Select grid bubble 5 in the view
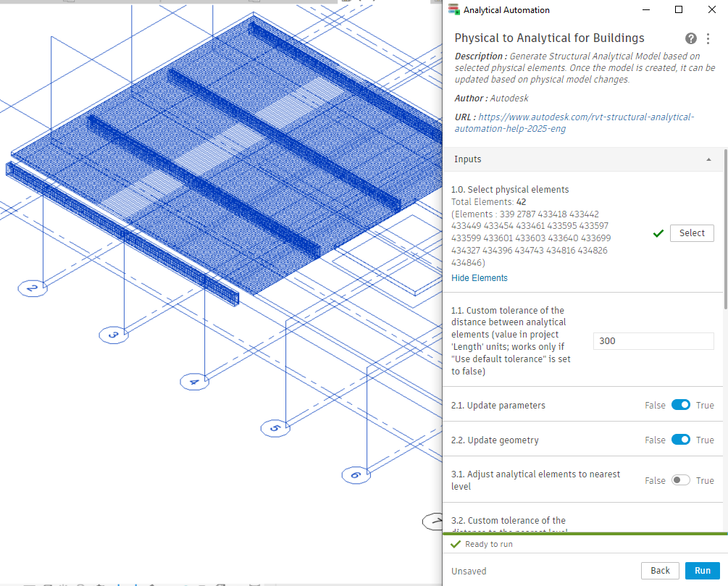Image resolution: width=728 pixels, height=586 pixels. point(275,428)
